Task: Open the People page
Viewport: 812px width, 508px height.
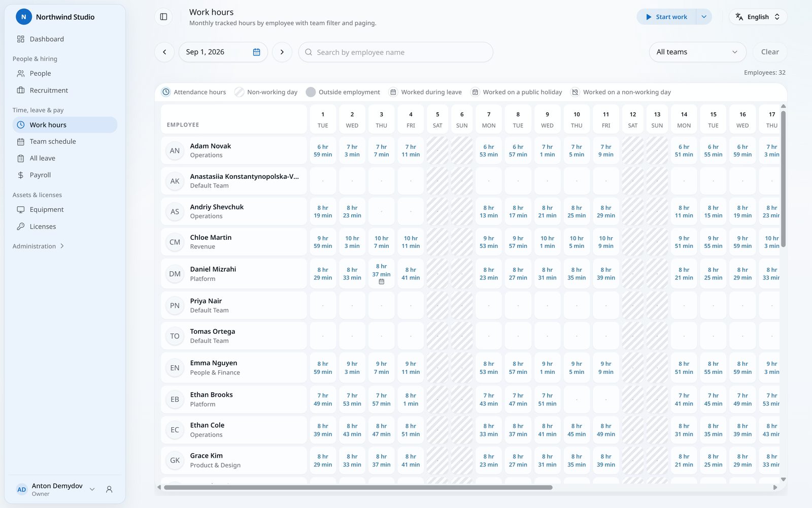Action: [65, 74]
